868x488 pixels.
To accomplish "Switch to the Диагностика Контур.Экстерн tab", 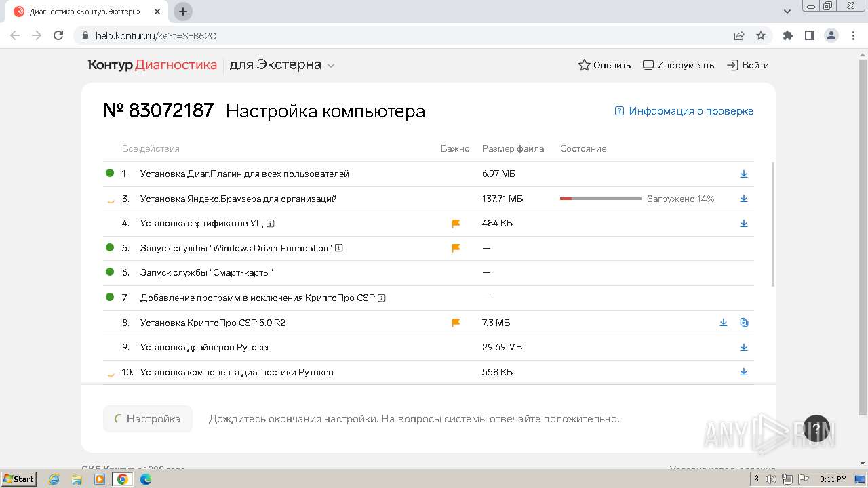I will (x=85, y=12).
